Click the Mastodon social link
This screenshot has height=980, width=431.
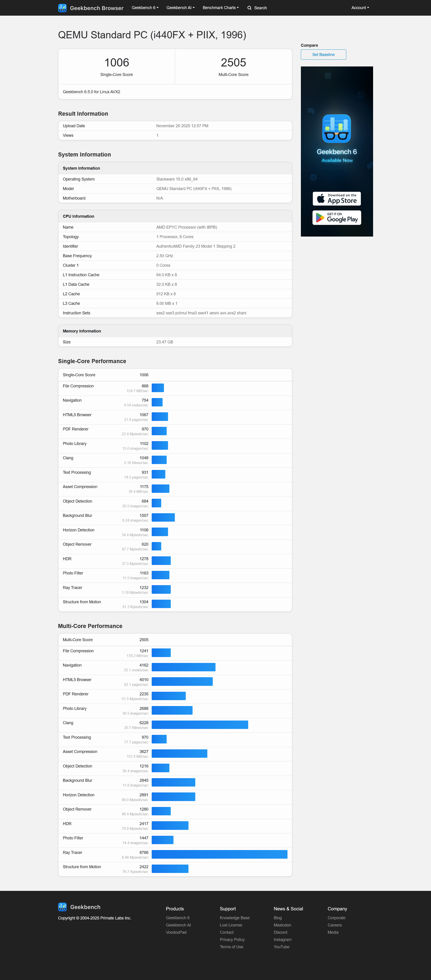pos(283,925)
